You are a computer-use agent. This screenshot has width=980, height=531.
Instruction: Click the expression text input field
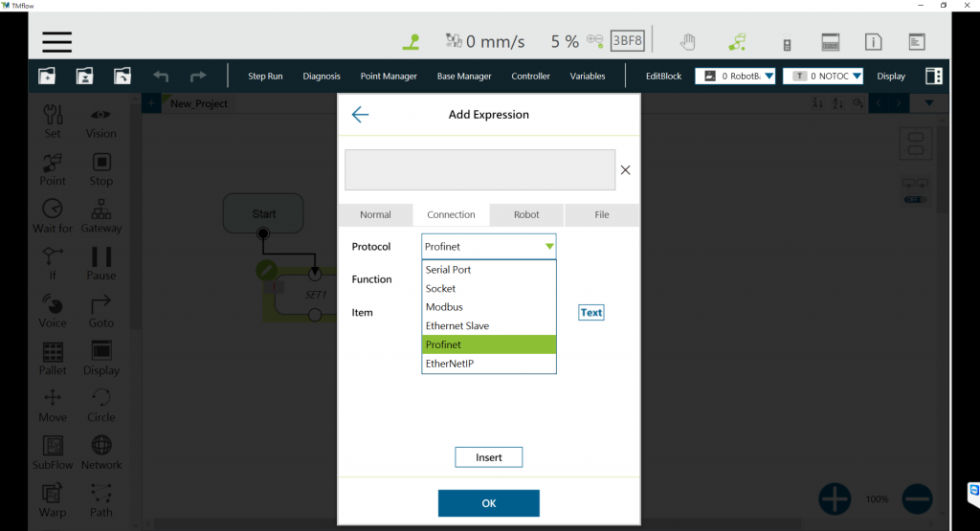pos(479,170)
